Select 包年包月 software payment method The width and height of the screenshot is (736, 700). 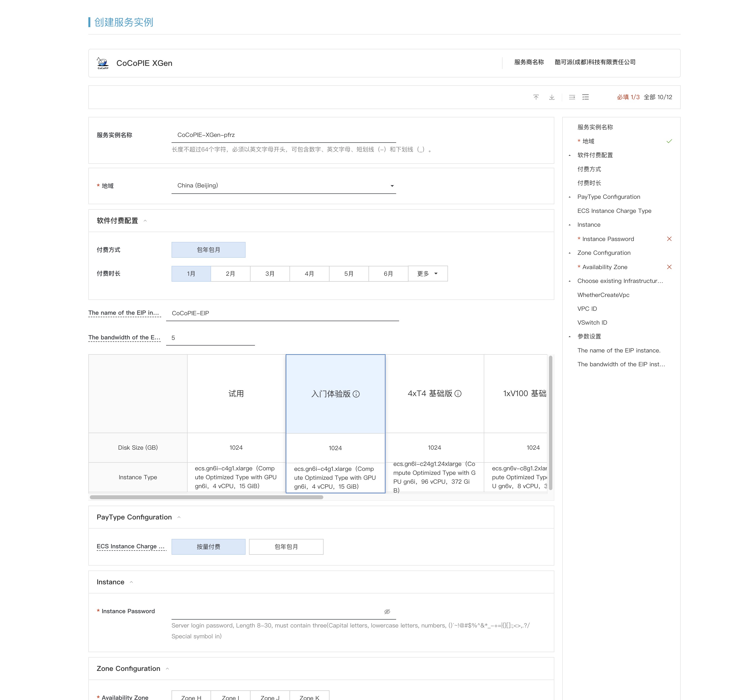(208, 250)
